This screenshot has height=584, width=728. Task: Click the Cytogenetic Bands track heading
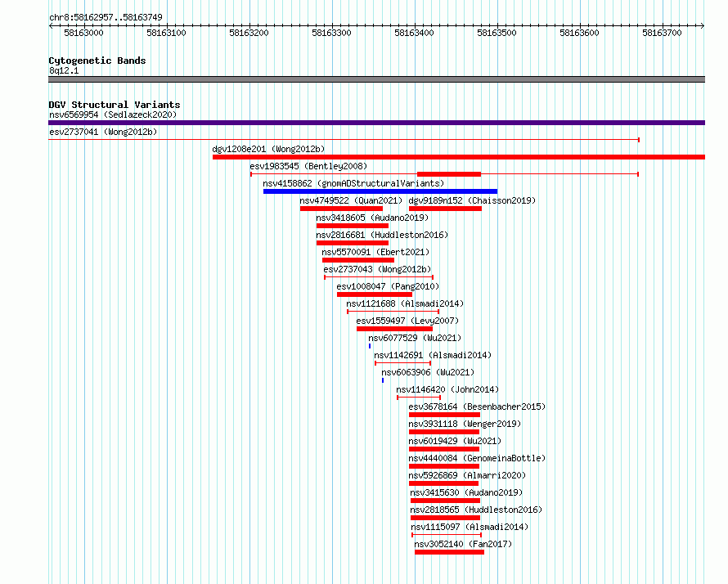(x=97, y=61)
